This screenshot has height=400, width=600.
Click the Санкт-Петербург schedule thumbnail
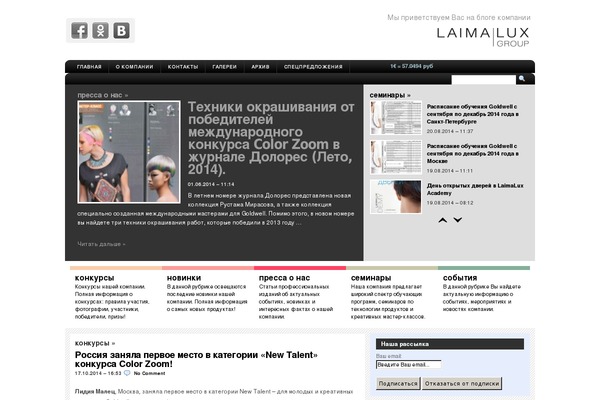click(x=396, y=118)
